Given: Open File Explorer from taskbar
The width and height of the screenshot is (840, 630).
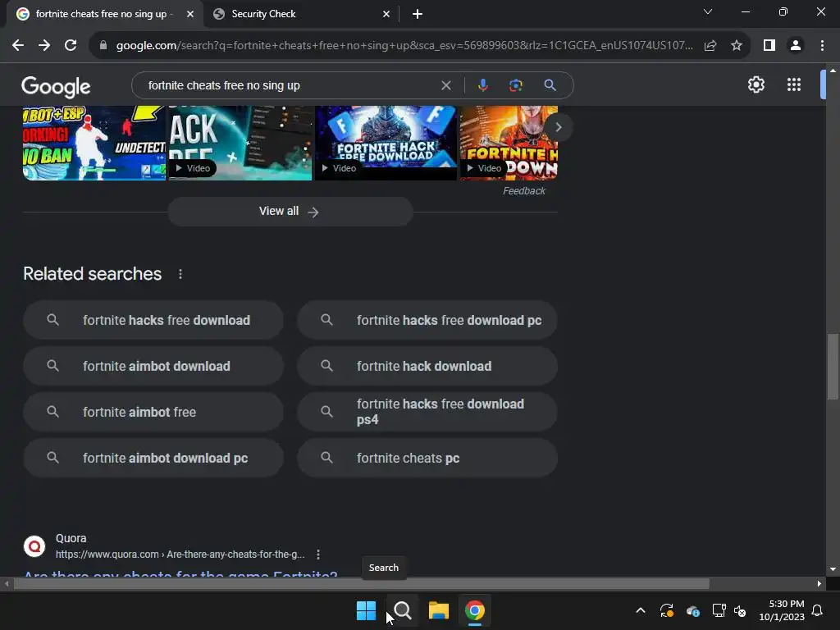Looking at the screenshot, I should point(439,610).
